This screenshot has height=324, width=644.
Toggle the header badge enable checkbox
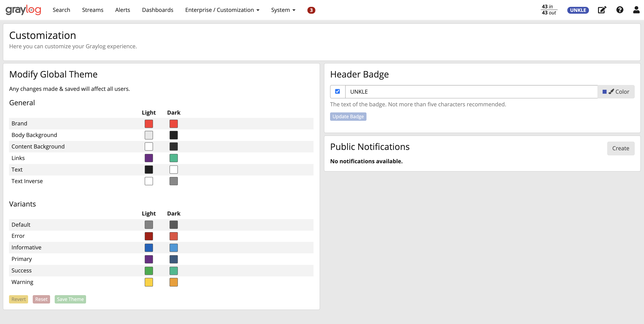click(x=337, y=91)
